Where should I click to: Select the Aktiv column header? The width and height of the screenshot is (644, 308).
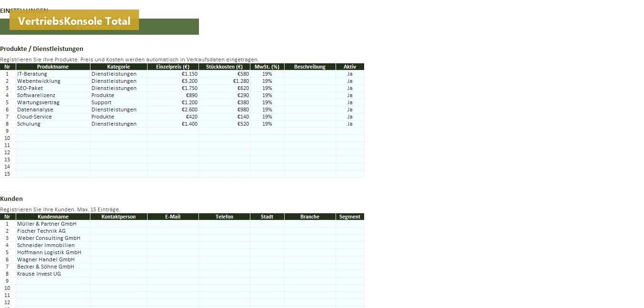[x=350, y=67]
